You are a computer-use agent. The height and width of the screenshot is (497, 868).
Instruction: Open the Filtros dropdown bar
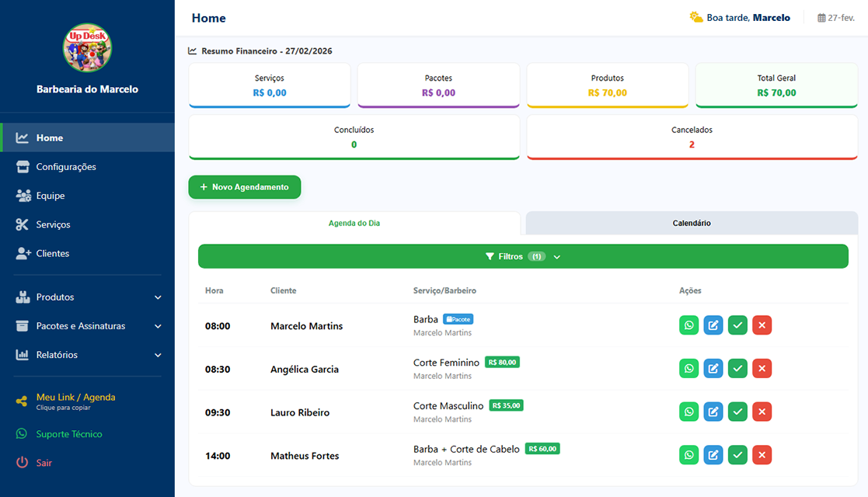click(x=522, y=256)
